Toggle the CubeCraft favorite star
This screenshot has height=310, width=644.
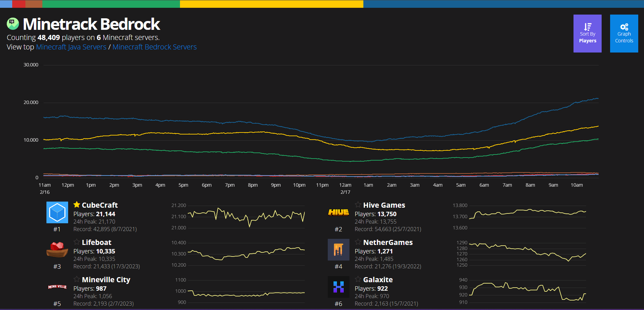click(x=77, y=205)
